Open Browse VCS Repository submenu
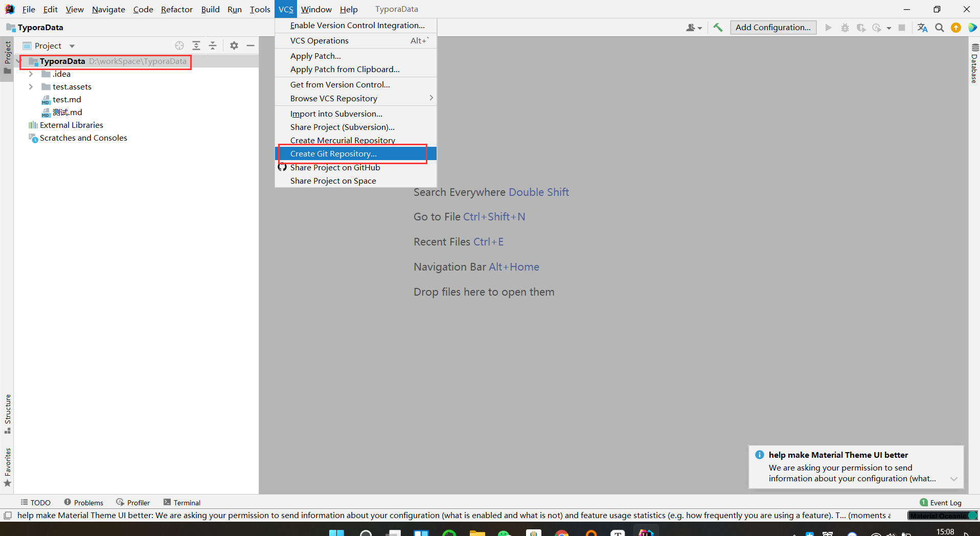The image size is (980, 536). pyautogui.click(x=356, y=98)
